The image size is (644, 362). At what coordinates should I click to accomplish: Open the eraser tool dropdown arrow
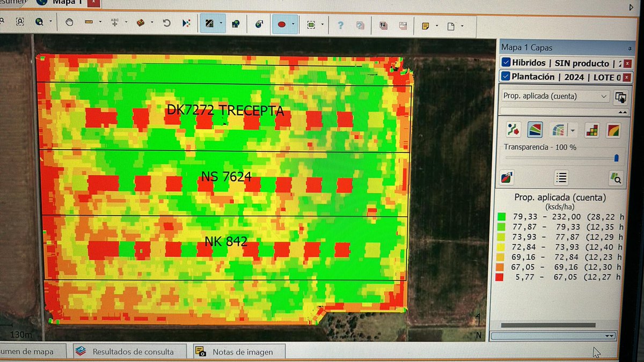152,23
